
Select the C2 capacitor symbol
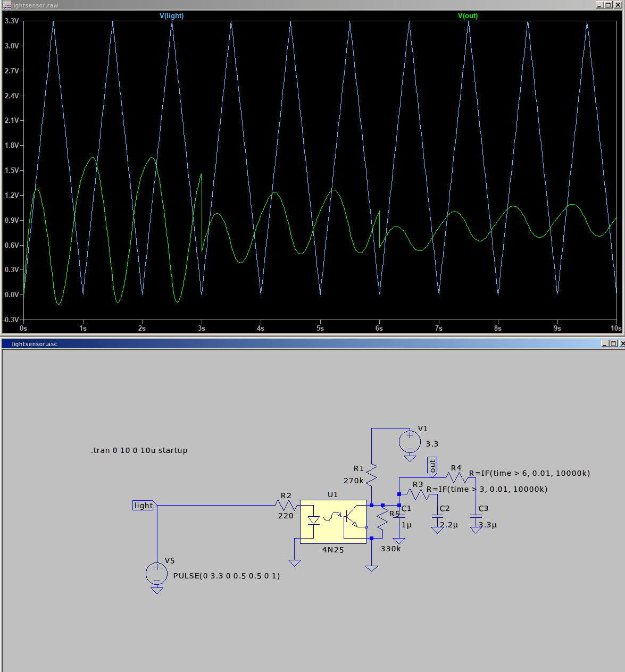point(437,516)
